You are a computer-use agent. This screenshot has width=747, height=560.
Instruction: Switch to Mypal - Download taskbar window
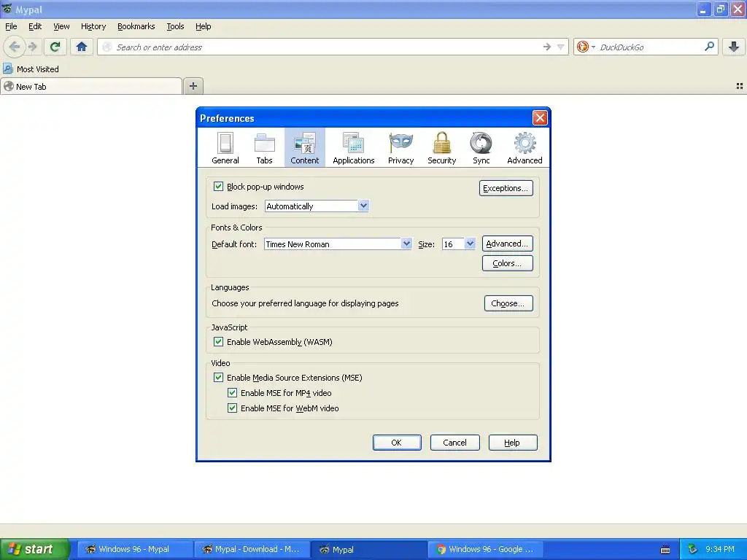[252, 549]
